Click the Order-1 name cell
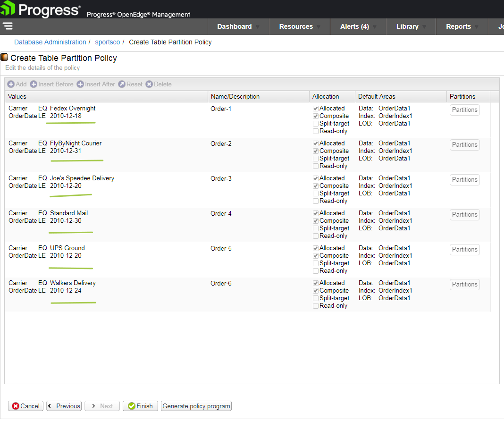 pos(221,109)
